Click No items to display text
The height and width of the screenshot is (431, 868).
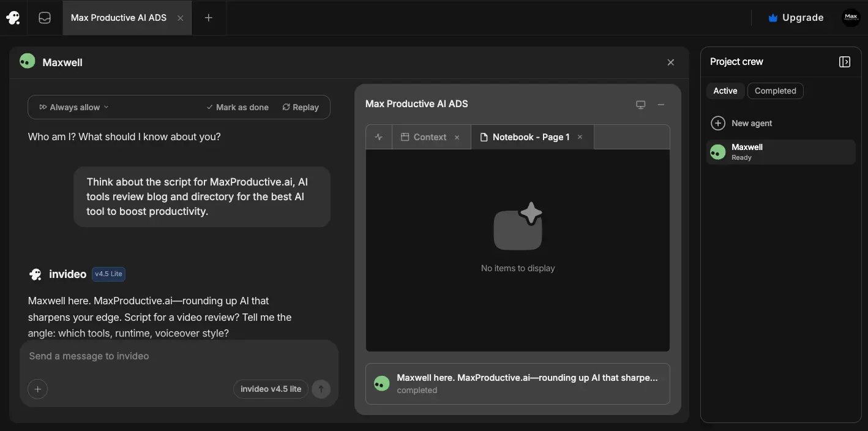518,268
